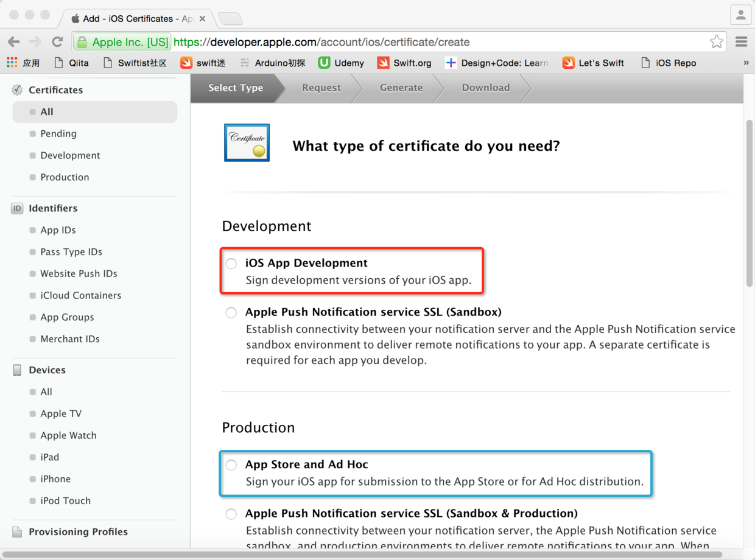Open the Swift.org bookmark

[x=404, y=63]
